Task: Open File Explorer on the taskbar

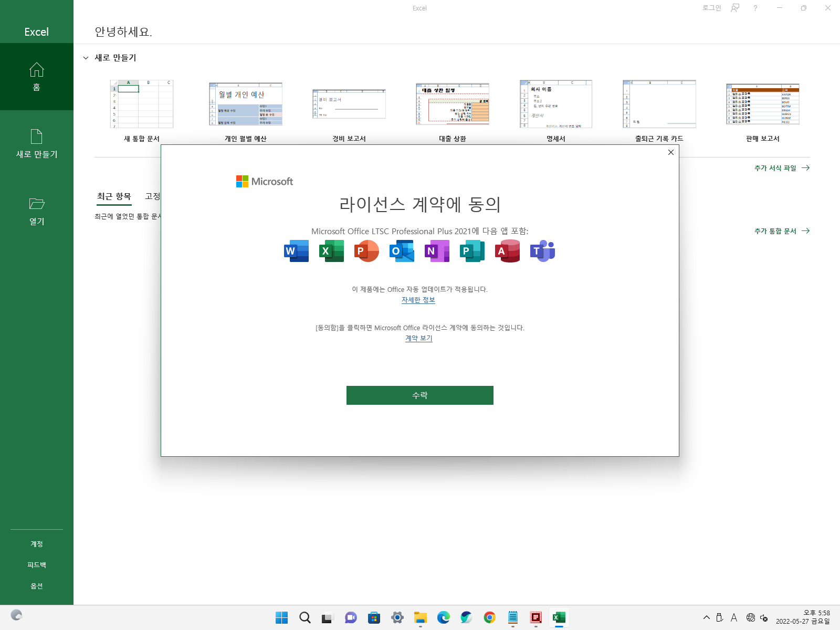Action: [x=420, y=618]
